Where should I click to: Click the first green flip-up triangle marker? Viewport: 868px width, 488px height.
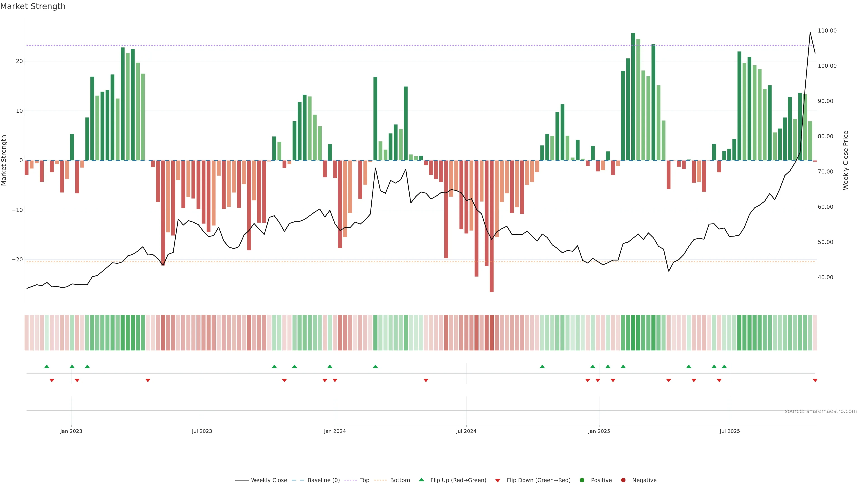(x=47, y=366)
